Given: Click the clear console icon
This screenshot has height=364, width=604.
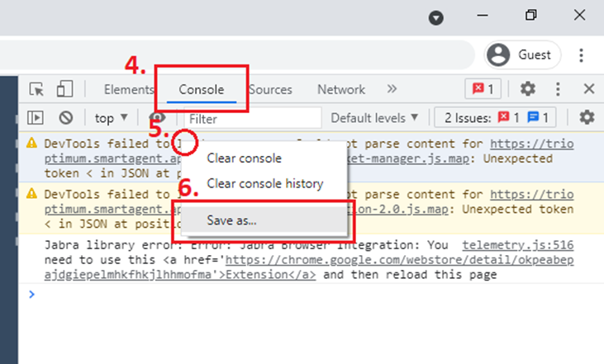Looking at the screenshot, I should pos(65,118).
